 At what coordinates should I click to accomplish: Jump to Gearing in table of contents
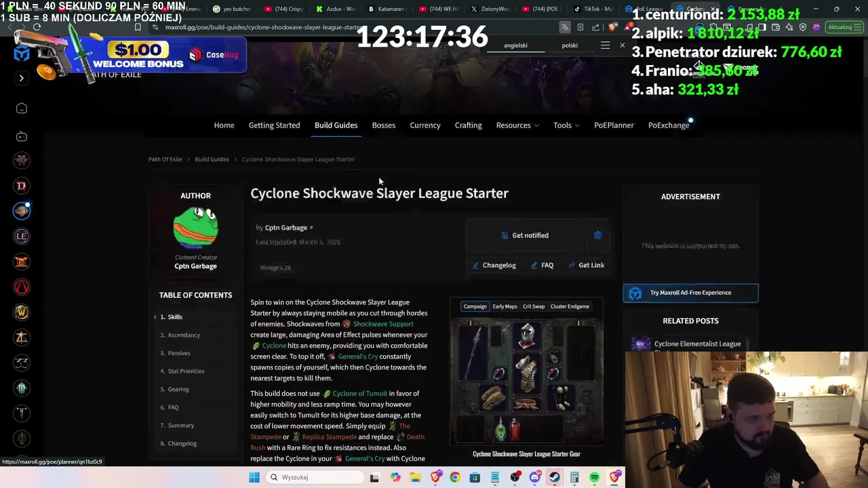click(178, 389)
